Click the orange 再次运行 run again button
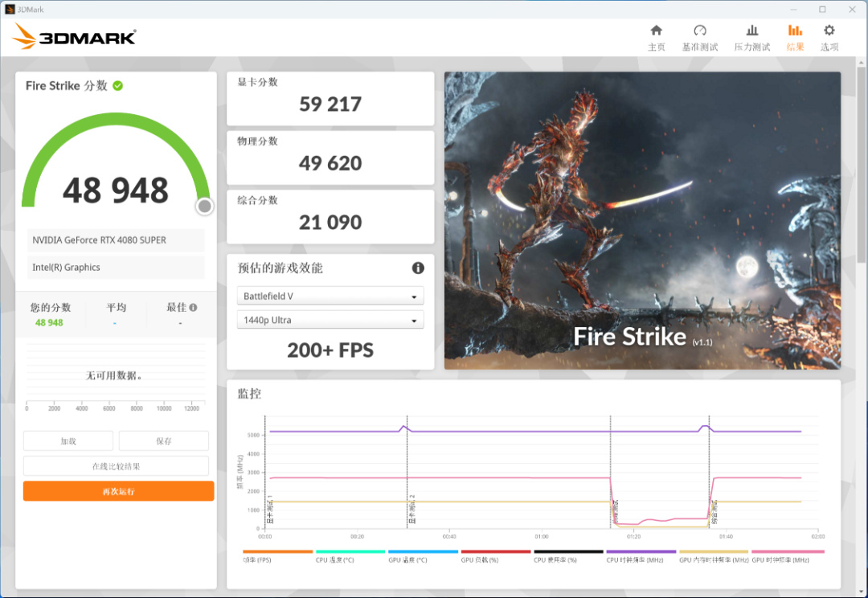This screenshot has height=598, width=868. [118, 491]
